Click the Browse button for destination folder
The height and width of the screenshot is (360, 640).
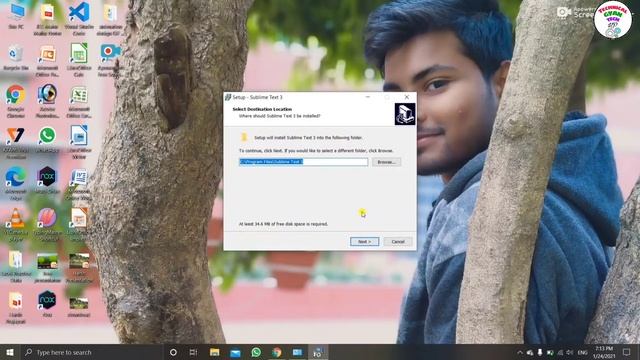(x=386, y=162)
